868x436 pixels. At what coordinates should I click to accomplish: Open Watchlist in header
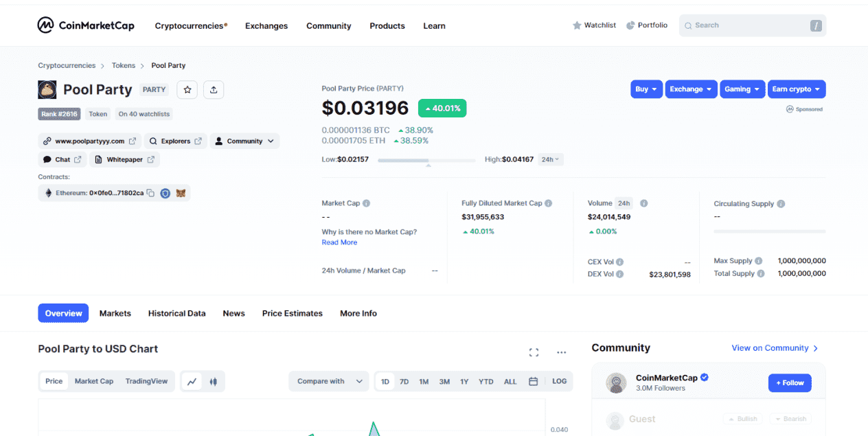tap(594, 25)
